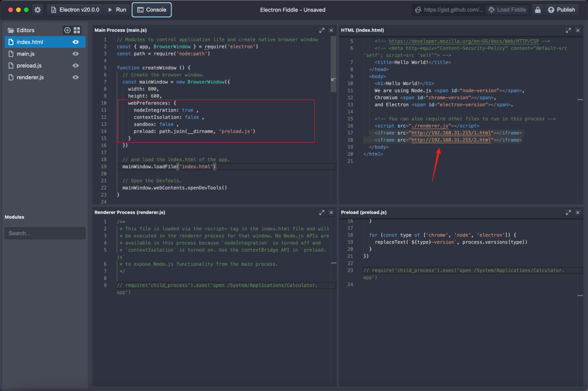Click the replaceText line in preload.js
588x391 pixels.
451,242
